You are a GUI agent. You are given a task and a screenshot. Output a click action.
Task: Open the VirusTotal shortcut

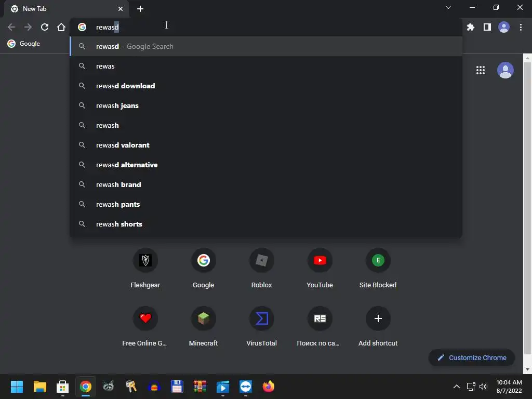(262, 327)
